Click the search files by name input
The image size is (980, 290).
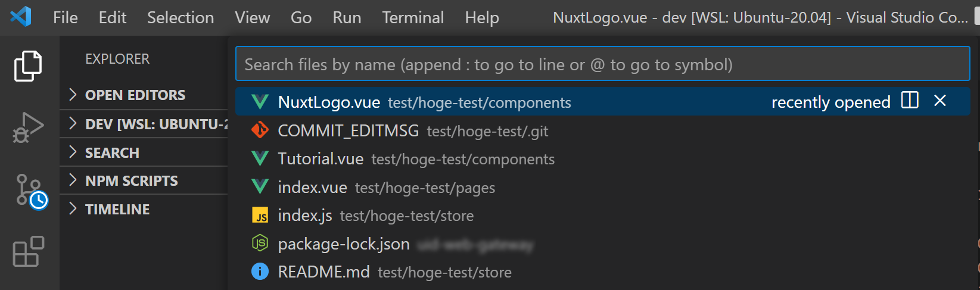tap(602, 64)
